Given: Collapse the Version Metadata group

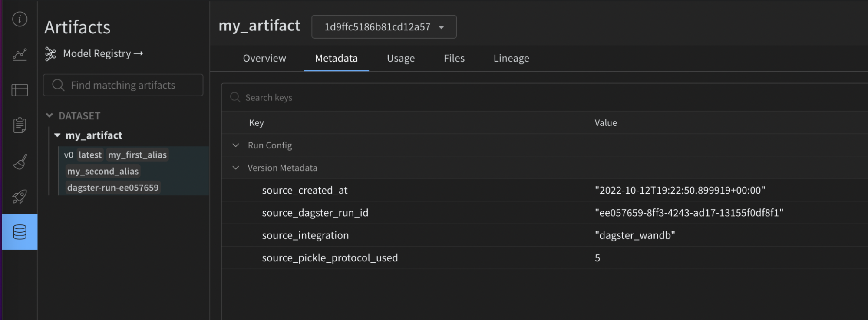Looking at the screenshot, I should click(x=236, y=168).
